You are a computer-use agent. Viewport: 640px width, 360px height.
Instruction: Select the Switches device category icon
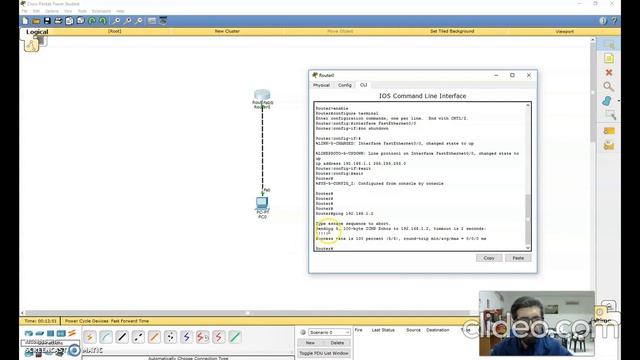(x=40, y=333)
